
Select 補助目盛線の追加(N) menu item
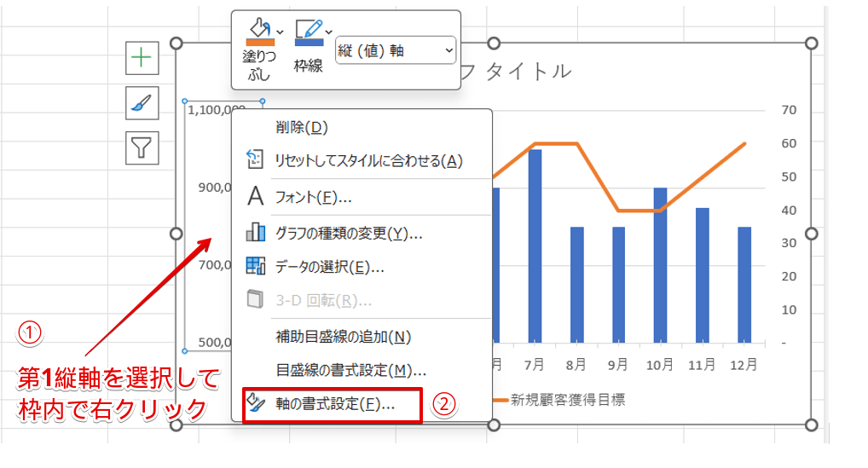(343, 336)
